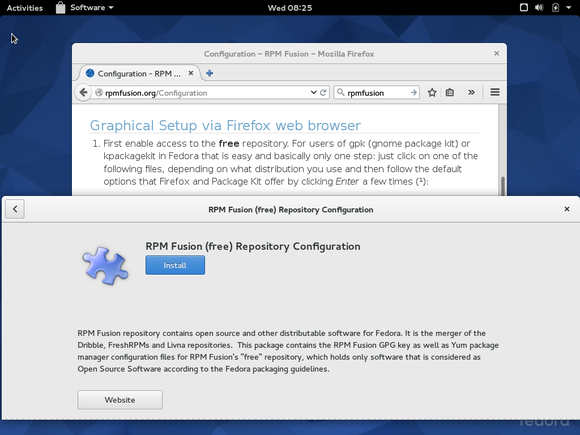The height and width of the screenshot is (435, 580).
Task: Go back in the Software window
Action: tap(15, 209)
